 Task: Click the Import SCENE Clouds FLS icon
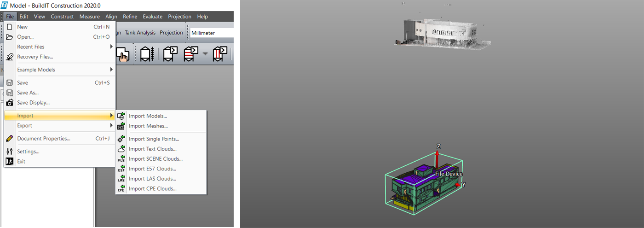pyautogui.click(x=121, y=159)
